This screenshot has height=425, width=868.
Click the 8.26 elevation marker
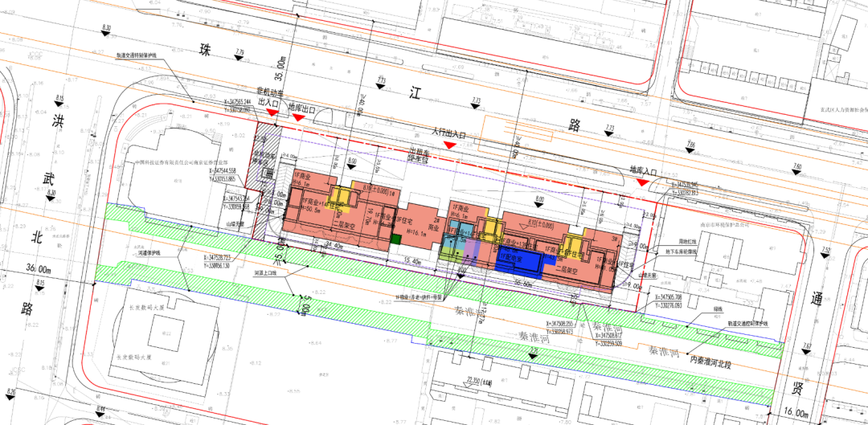tap(11, 394)
